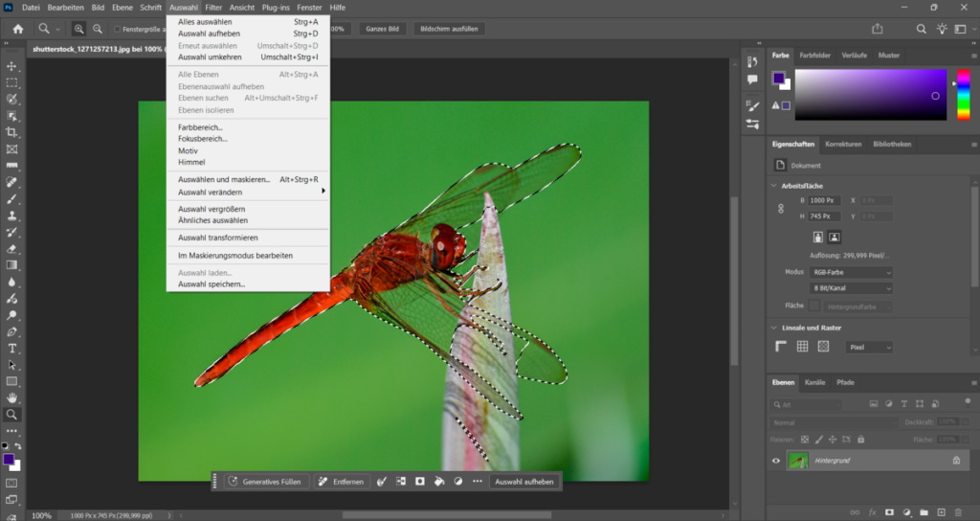Choose Auswahl speichern... menu entry

[x=248, y=283]
